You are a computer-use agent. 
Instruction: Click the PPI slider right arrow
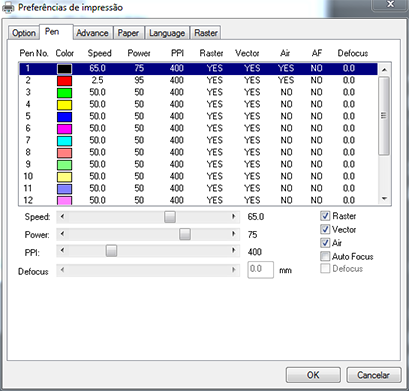coord(234,251)
